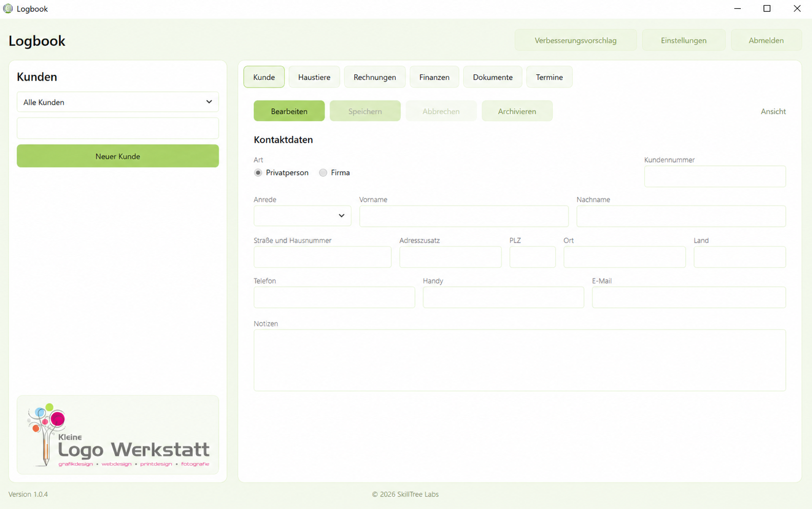Focus the Straße und Hausnummer field

(322, 257)
